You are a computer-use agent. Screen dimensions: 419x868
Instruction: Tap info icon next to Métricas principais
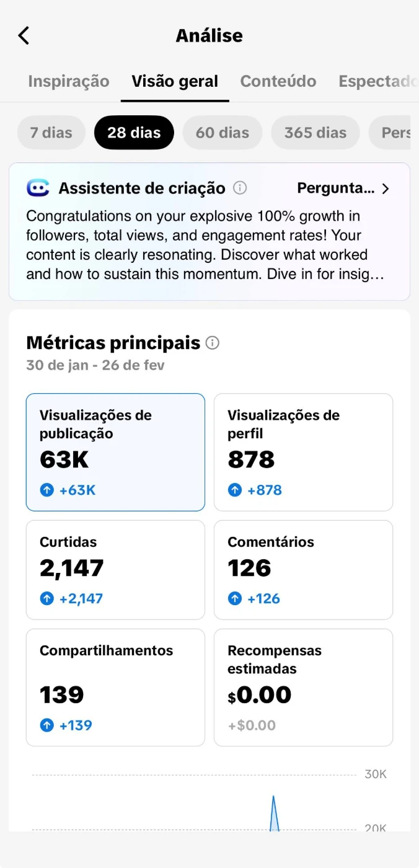213,343
